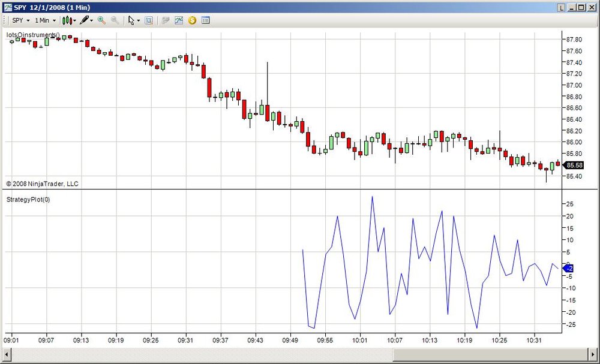Click the -25 indicator axis label
This screenshot has height=364, width=600.
(570, 324)
